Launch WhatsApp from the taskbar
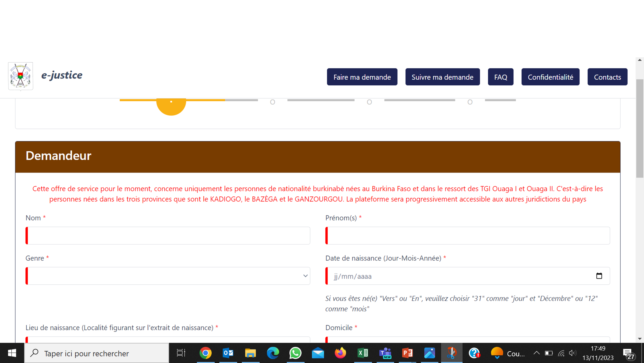 pyautogui.click(x=295, y=353)
